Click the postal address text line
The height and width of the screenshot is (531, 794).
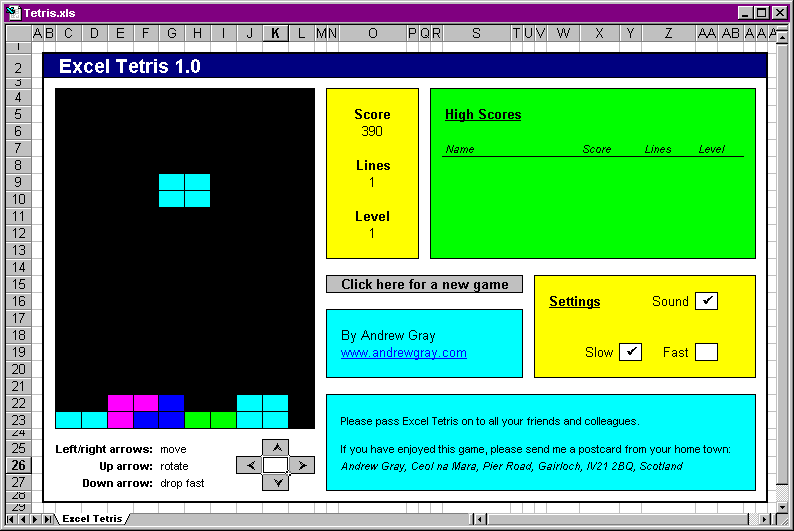[511, 466]
